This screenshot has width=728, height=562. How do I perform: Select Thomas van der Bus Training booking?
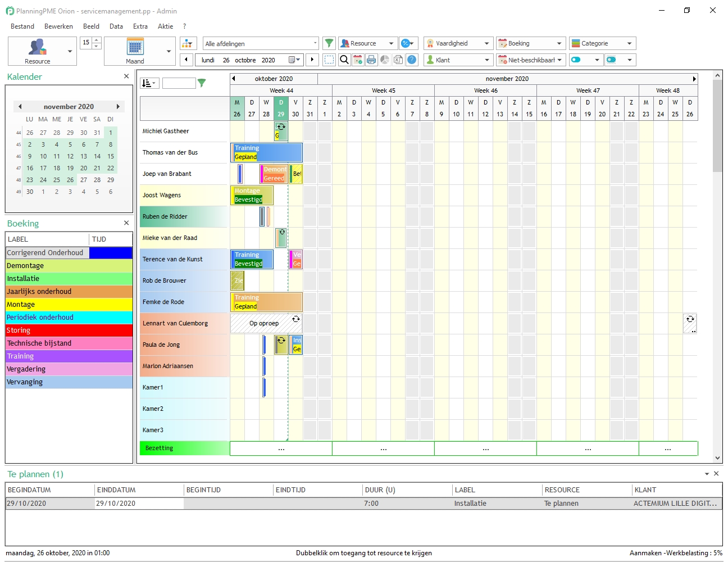[x=266, y=152]
